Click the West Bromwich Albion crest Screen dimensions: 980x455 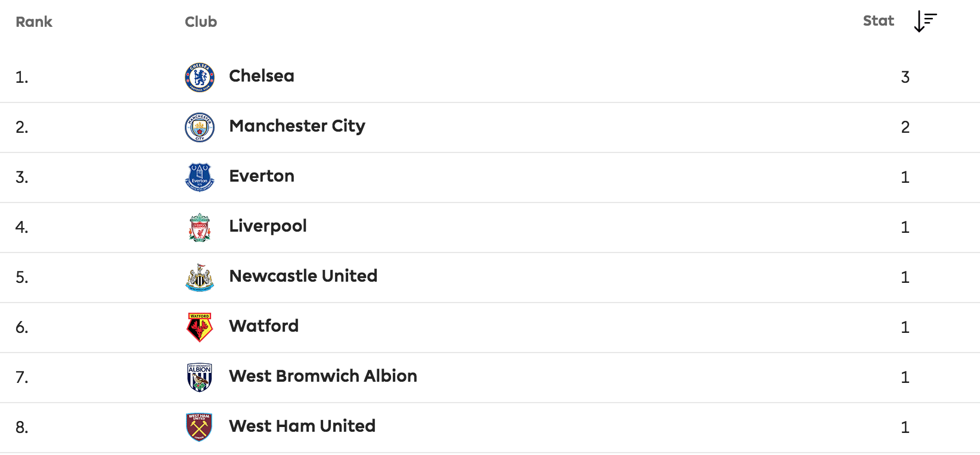(x=200, y=378)
